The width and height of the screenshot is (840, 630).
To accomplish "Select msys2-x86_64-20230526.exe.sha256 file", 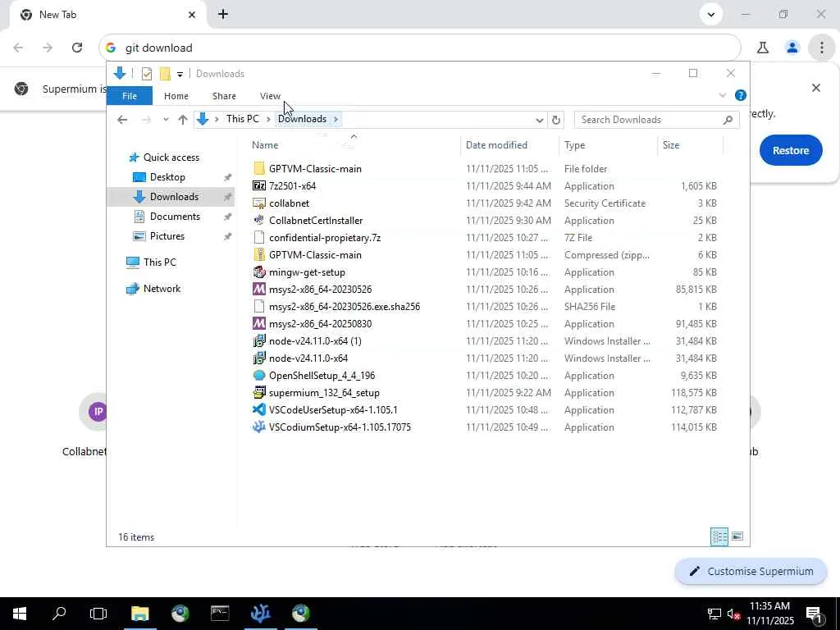I will tap(345, 307).
